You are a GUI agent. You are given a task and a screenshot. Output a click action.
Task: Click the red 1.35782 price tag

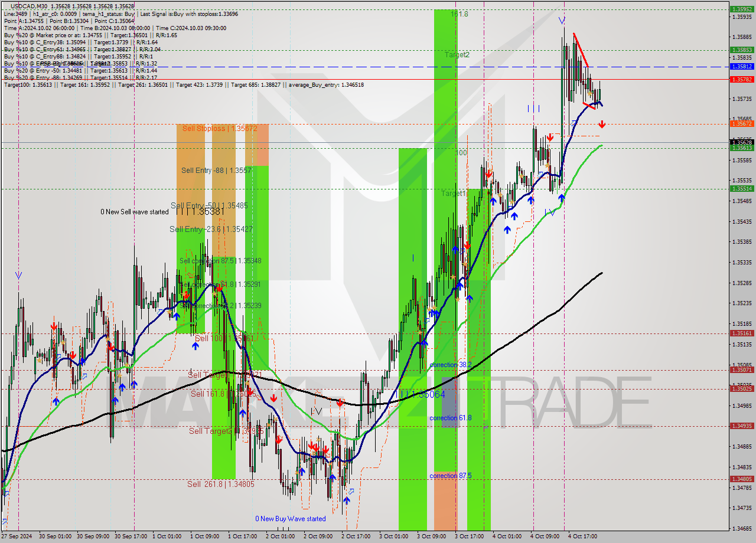[741, 79]
